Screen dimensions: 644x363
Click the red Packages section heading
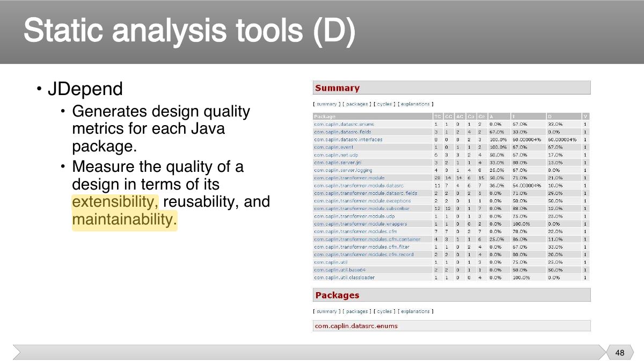[338, 295]
